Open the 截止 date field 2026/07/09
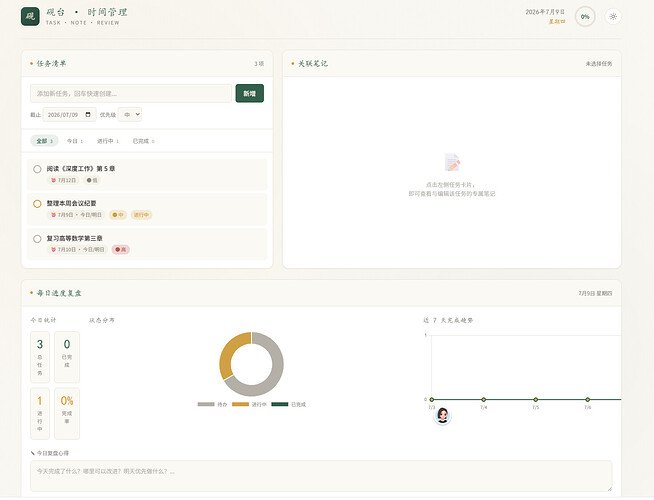The height and width of the screenshot is (500, 654). click(70, 114)
